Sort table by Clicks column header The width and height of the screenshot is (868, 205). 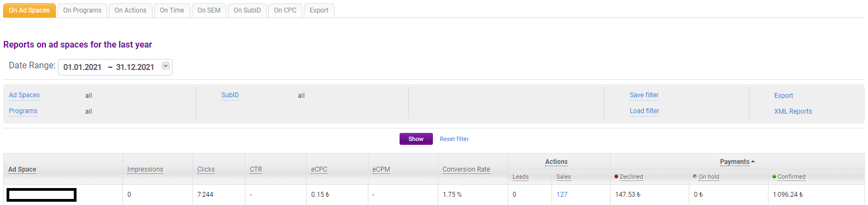(x=206, y=169)
